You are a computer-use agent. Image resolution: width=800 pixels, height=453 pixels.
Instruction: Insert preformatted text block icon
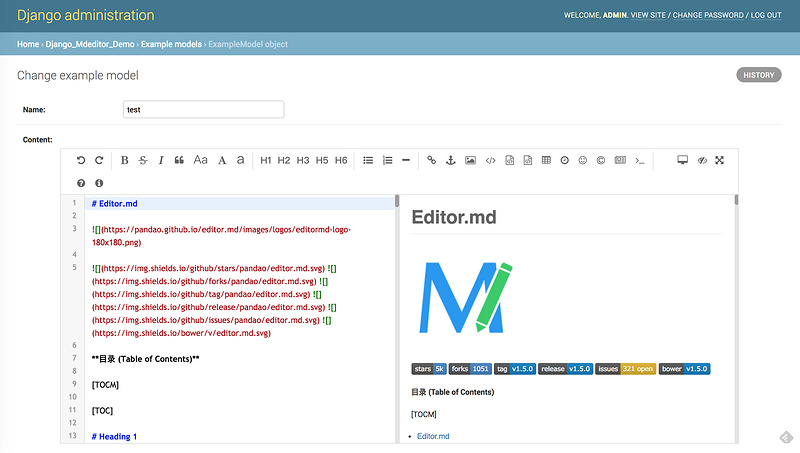509,160
